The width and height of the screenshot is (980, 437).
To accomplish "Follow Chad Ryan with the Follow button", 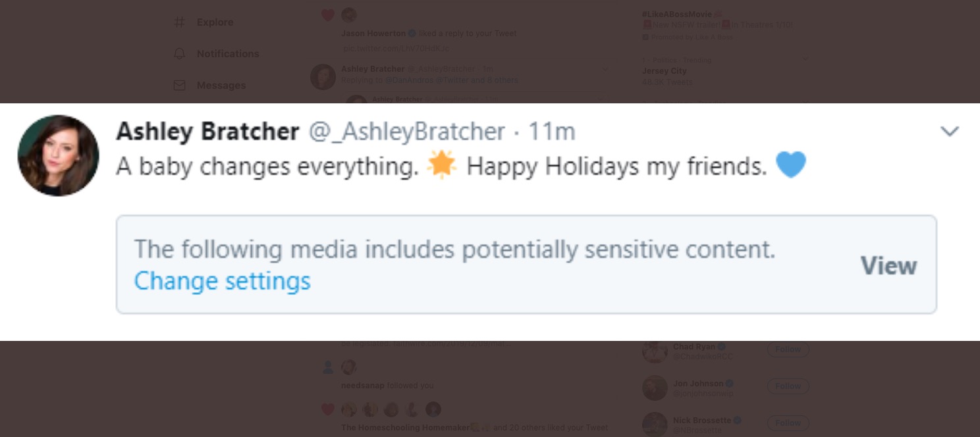I will (x=788, y=349).
